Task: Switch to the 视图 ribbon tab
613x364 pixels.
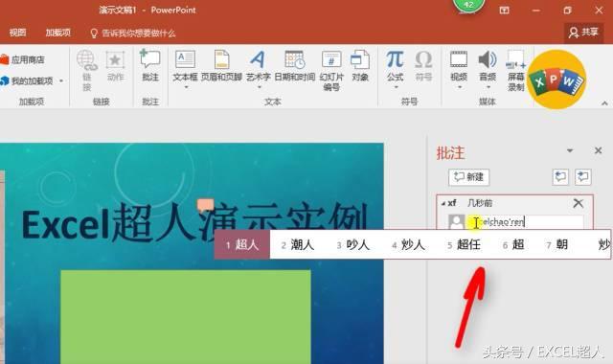Action: pos(17,33)
